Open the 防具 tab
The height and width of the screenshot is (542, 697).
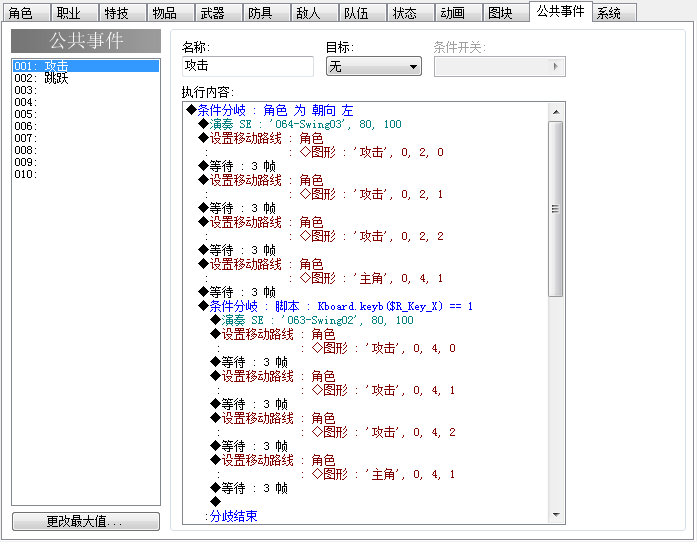click(266, 13)
